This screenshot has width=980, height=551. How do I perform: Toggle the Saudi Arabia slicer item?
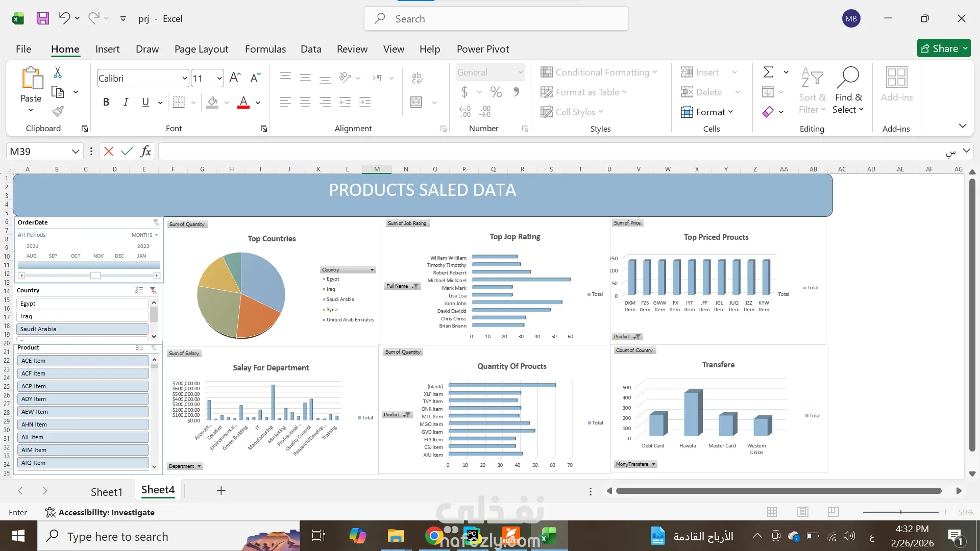pos(82,329)
